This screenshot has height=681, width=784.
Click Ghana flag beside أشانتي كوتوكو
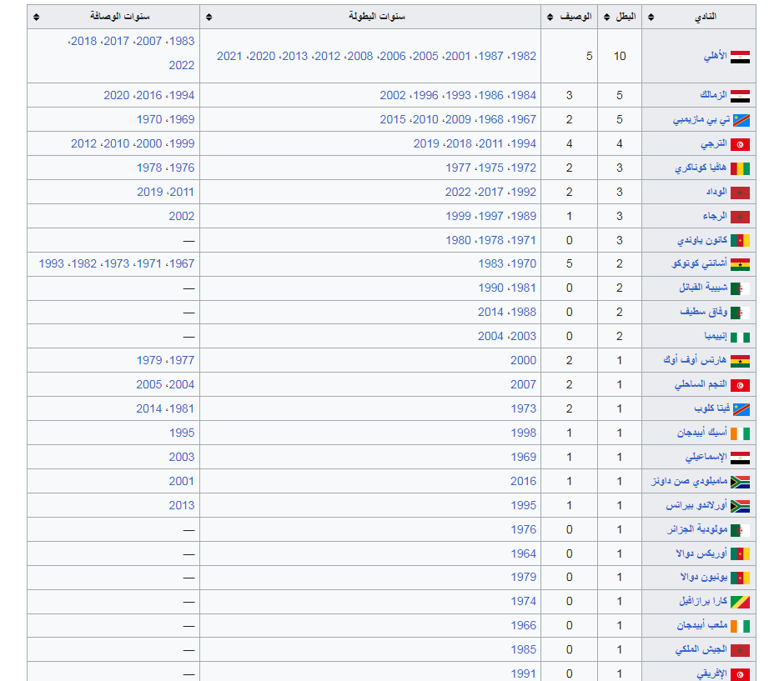(740, 265)
